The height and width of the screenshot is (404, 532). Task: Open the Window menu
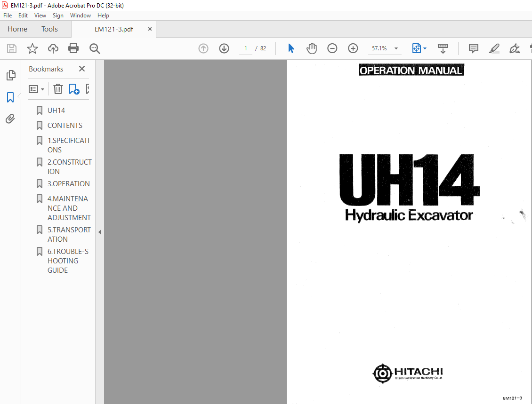(81, 15)
